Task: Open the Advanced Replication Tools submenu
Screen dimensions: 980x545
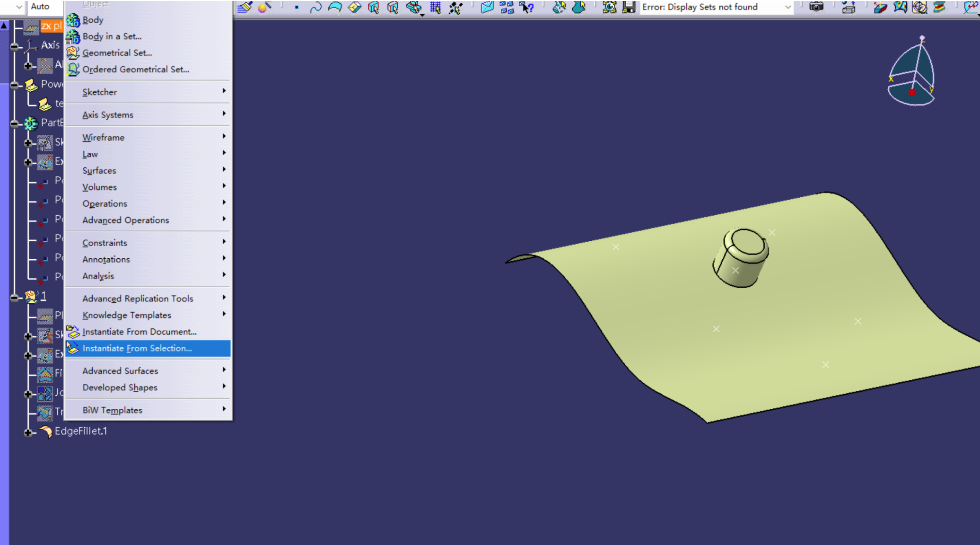Action: coord(138,299)
